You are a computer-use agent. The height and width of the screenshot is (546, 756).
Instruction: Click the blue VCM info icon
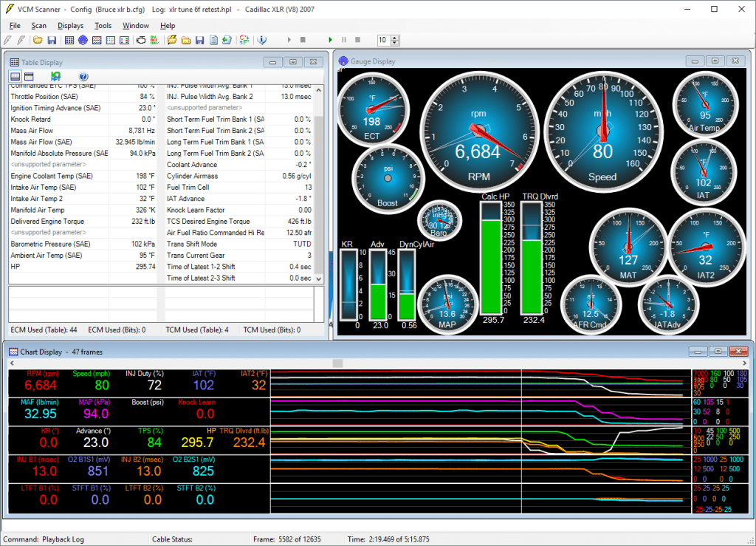coord(262,39)
